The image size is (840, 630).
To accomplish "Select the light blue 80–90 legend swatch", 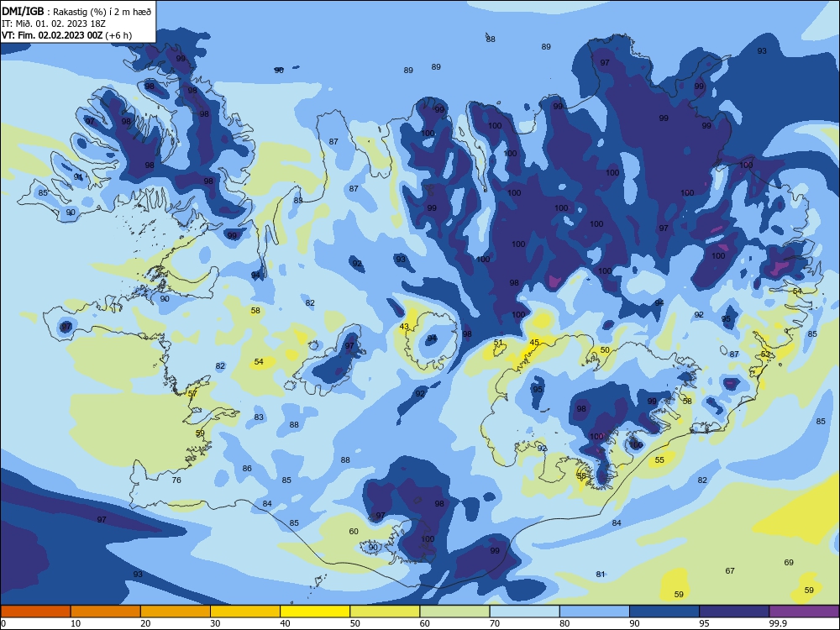I will click(595, 612).
